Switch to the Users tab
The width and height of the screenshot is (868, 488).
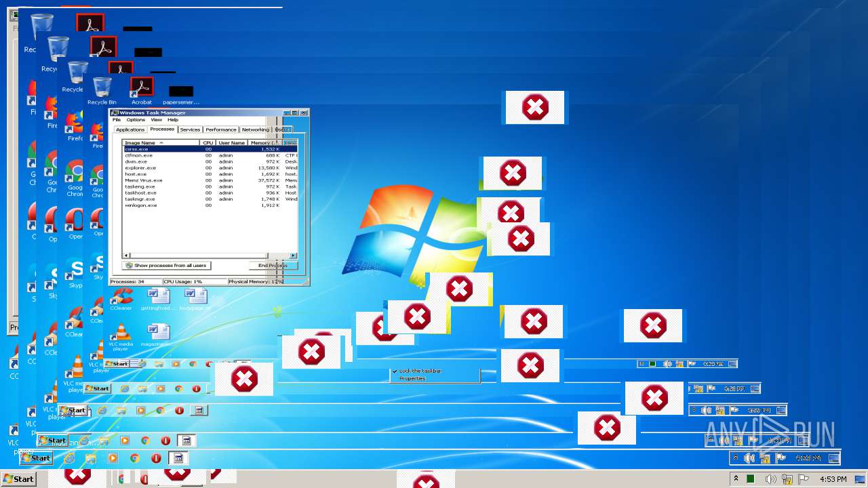click(x=282, y=129)
